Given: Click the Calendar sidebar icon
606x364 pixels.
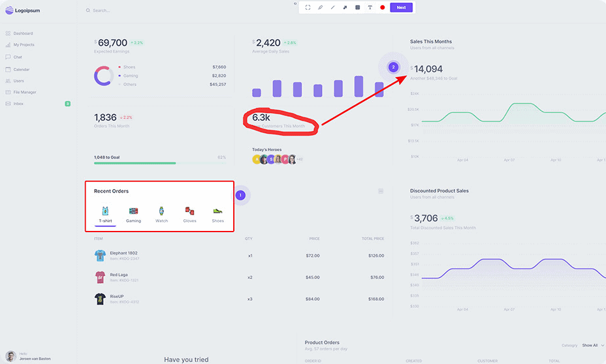Looking at the screenshot, I should pyautogui.click(x=8, y=69).
